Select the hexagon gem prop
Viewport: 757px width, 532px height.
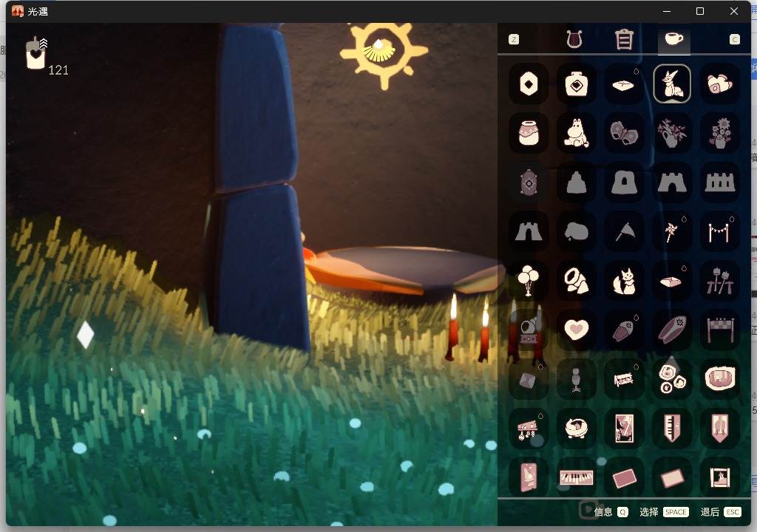(x=529, y=84)
